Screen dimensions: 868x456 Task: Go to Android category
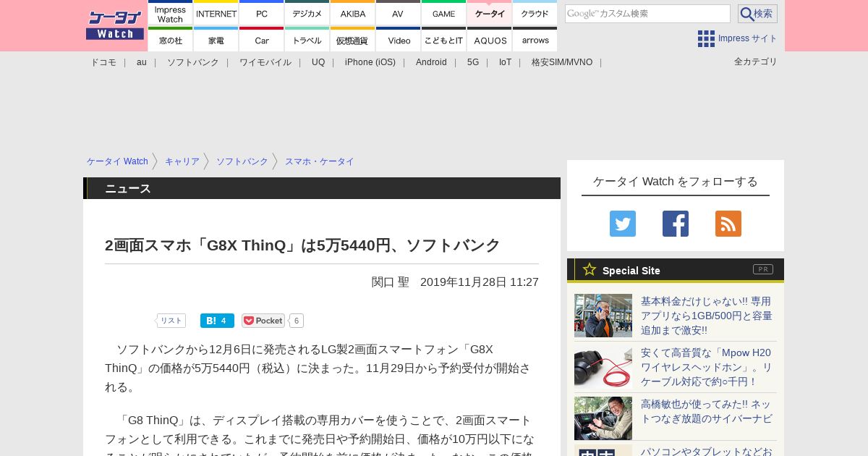(431, 62)
